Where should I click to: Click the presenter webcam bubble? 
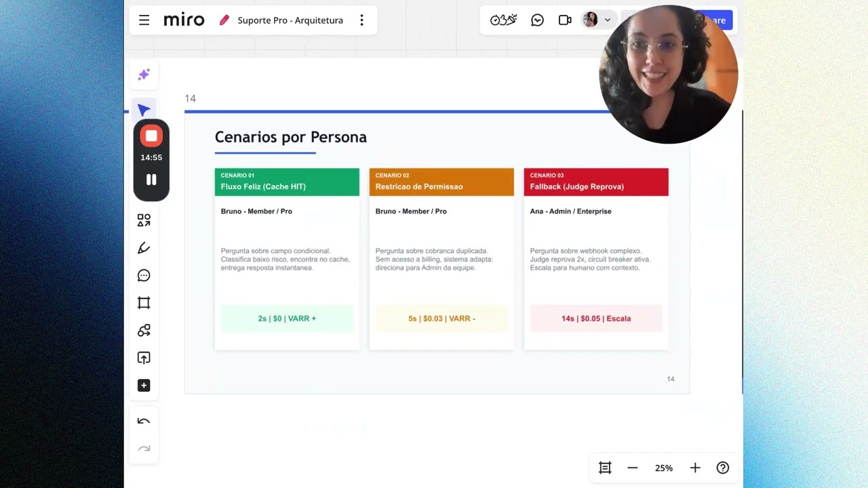coord(669,75)
